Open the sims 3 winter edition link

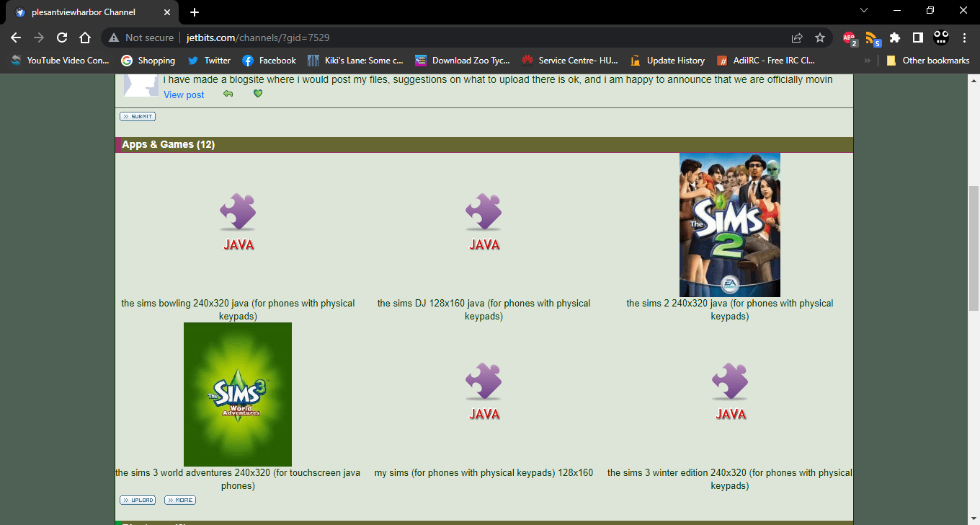coord(729,479)
